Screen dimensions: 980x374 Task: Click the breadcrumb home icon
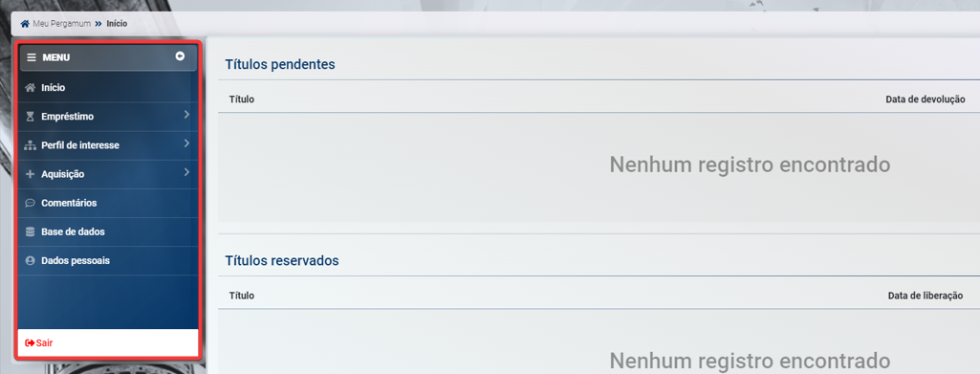(25, 24)
